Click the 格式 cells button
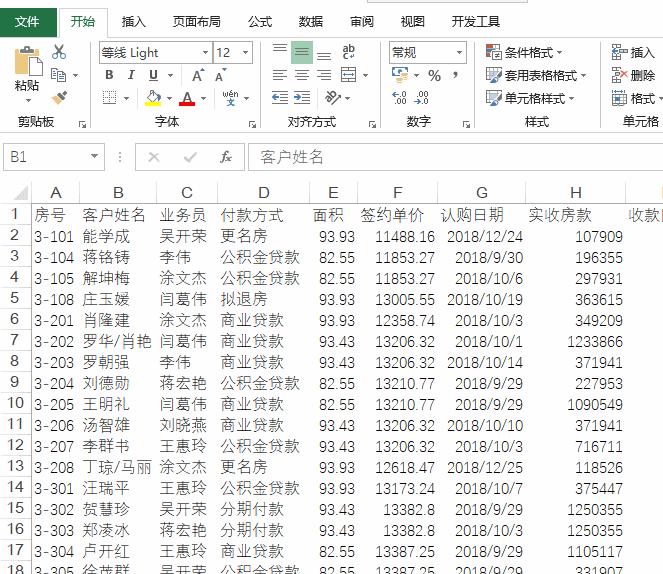The image size is (663, 574). [x=636, y=98]
